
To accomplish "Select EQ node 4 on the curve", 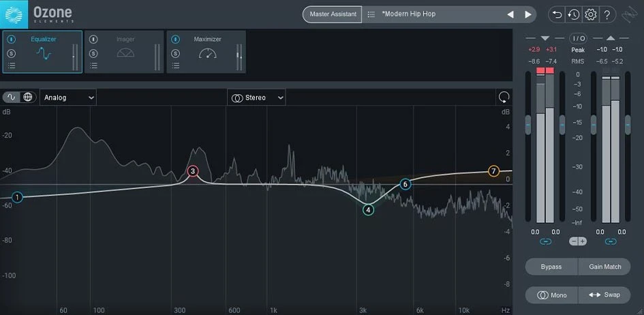I will tap(368, 209).
